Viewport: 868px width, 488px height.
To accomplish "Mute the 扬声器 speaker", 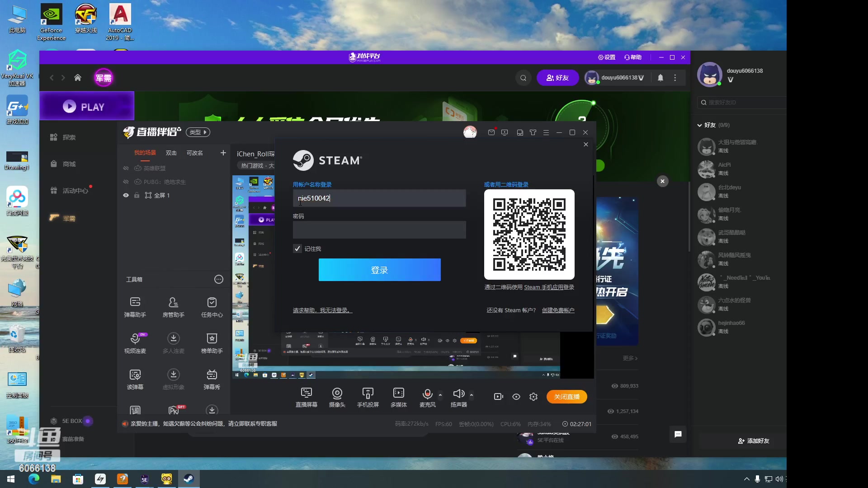I will [x=458, y=394].
